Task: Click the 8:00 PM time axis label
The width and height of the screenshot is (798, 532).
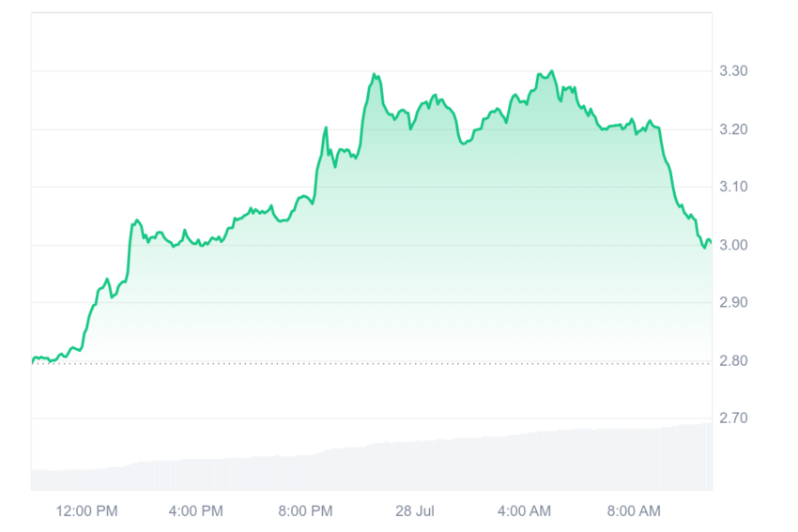Action: pos(305,510)
